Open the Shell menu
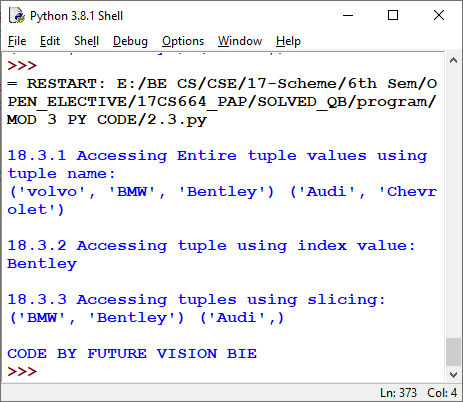The width and height of the screenshot is (463, 402). 86,41
